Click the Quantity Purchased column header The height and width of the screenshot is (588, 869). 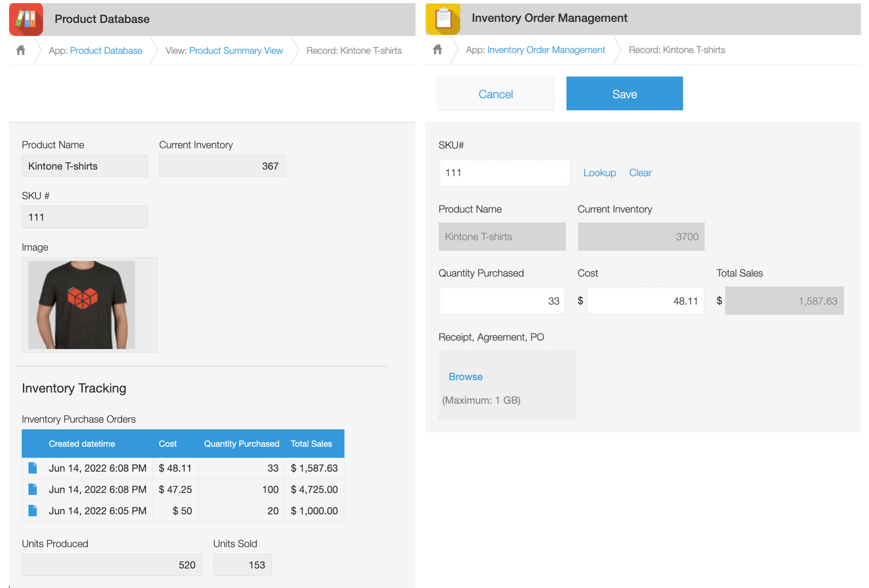tap(242, 444)
